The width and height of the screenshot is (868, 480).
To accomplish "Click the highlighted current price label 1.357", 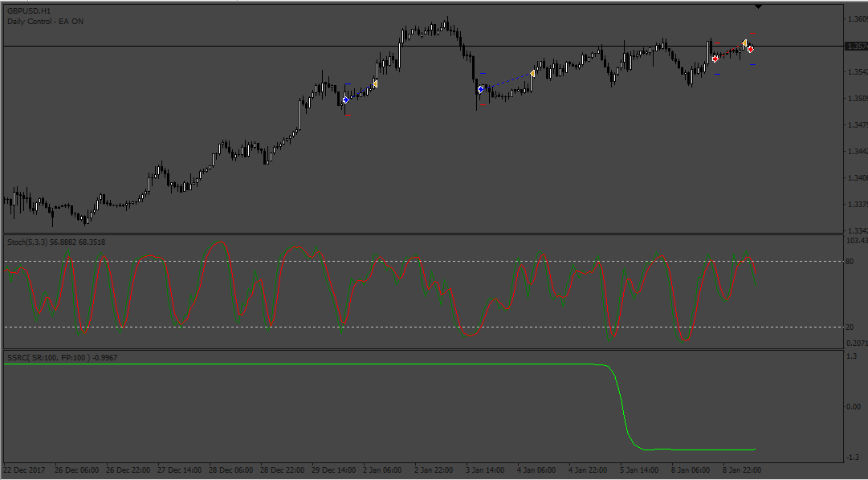I will pyautogui.click(x=857, y=47).
